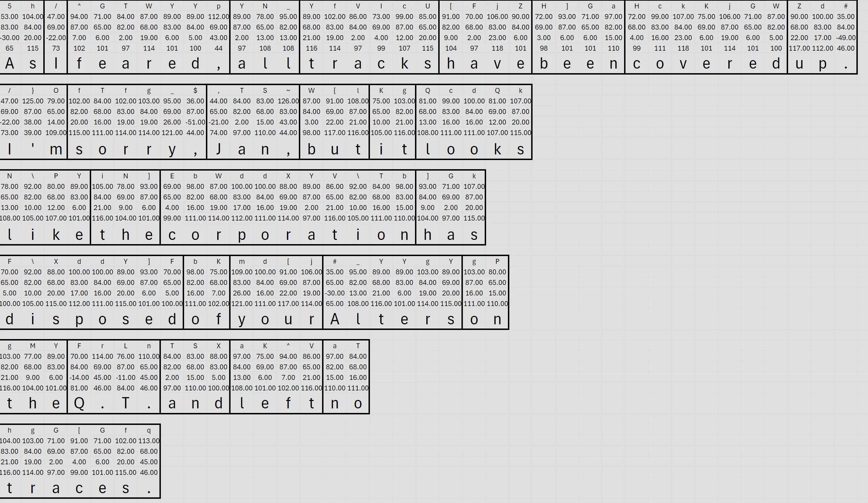
Task: Click the '~' symbol cell
Action: 288,90
